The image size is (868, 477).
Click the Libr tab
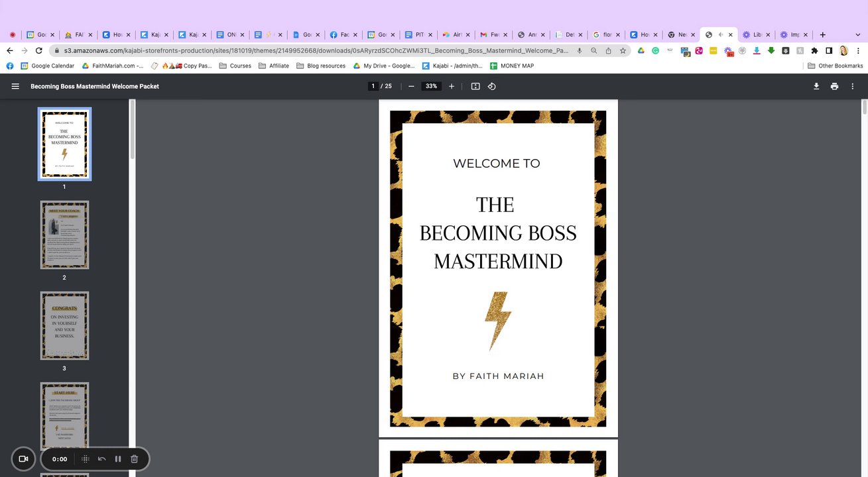[x=756, y=34]
